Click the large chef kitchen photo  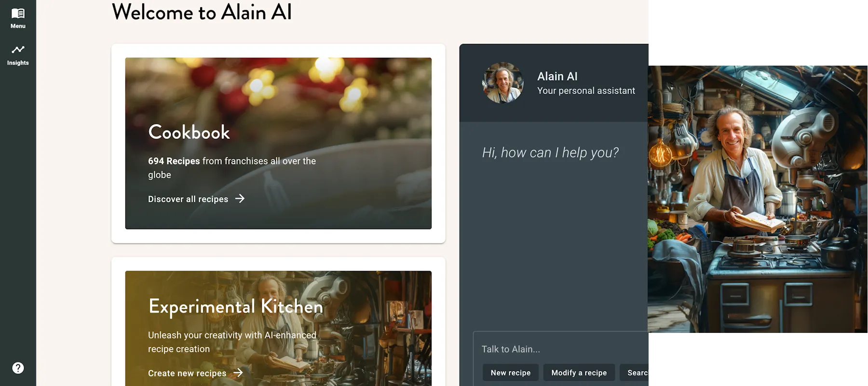[x=758, y=199]
